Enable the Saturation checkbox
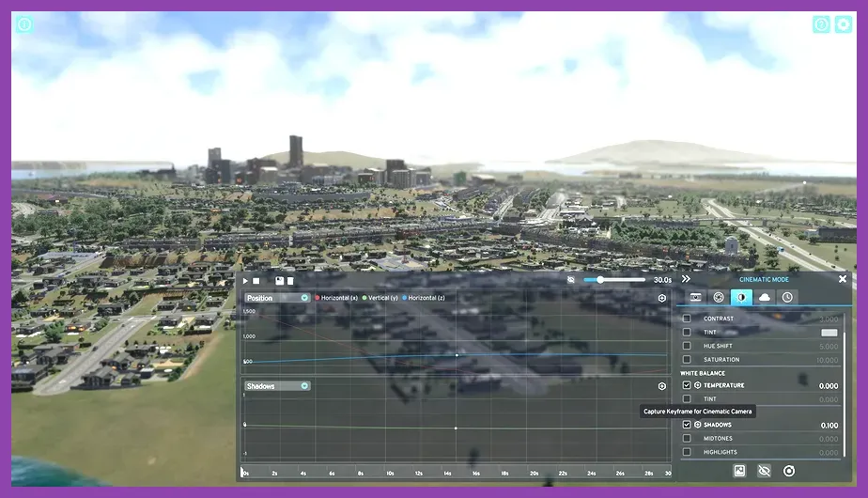 (x=687, y=360)
